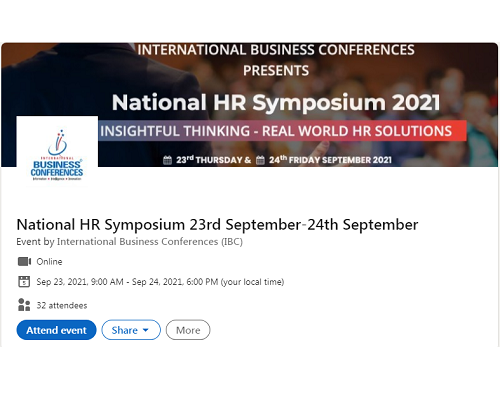
Task: Click the International Business Conferences Presents banner text
Action: (x=276, y=60)
